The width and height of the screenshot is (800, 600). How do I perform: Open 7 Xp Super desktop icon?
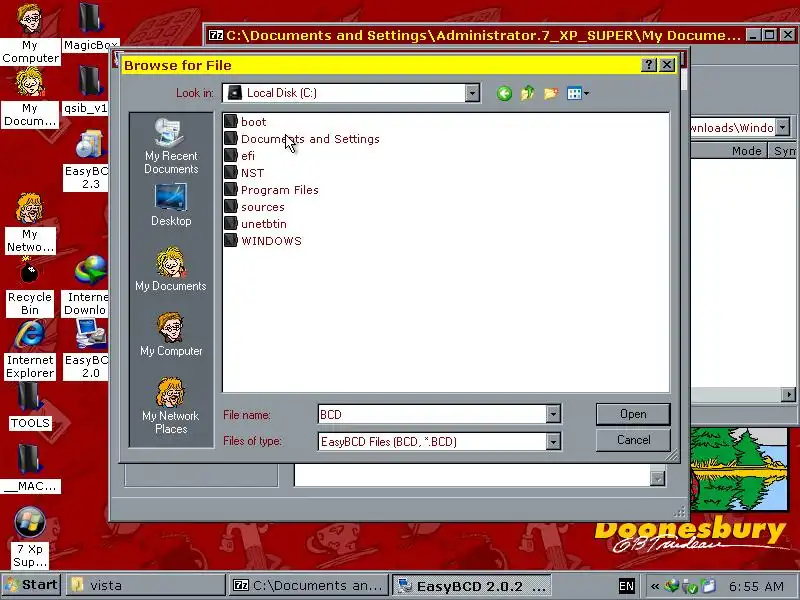[30, 538]
